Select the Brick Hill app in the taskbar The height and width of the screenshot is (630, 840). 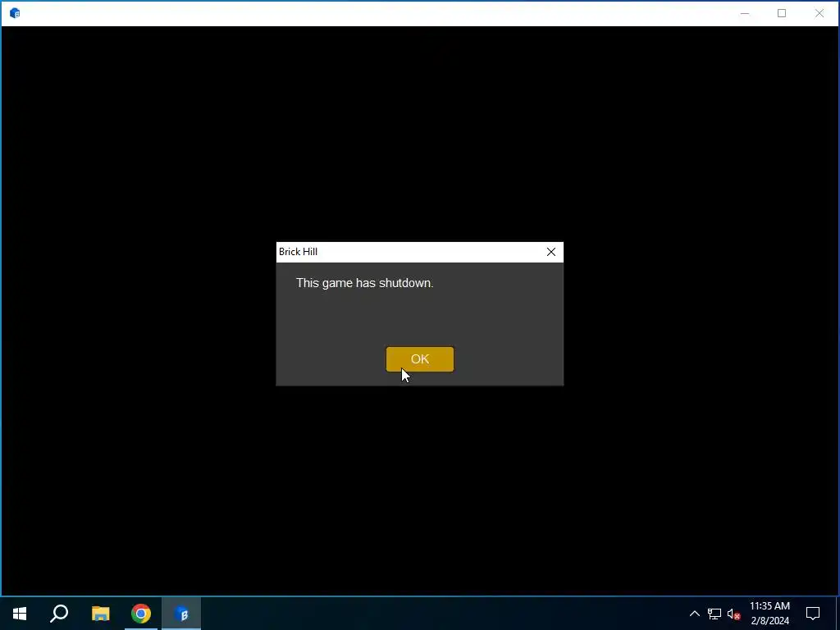pyautogui.click(x=181, y=614)
